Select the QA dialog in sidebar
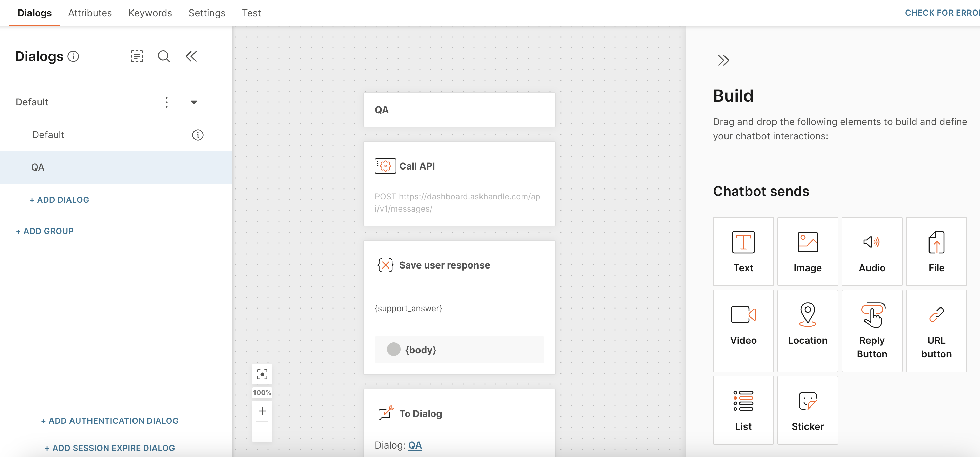Image resolution: width=980 pixels, height=457 pixels. [38, 167]
